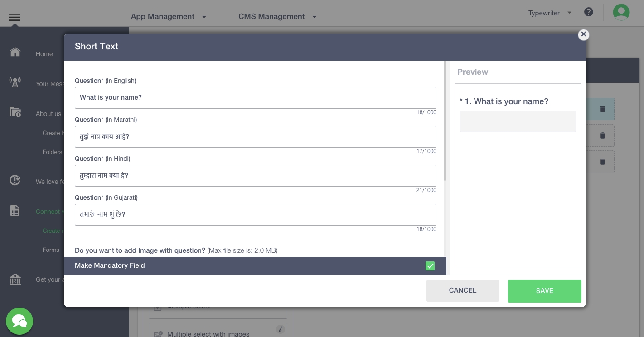Click the Forms sidebar menu item
The width and height of the screenshot is (644, 337).
[x=51, y=250]
